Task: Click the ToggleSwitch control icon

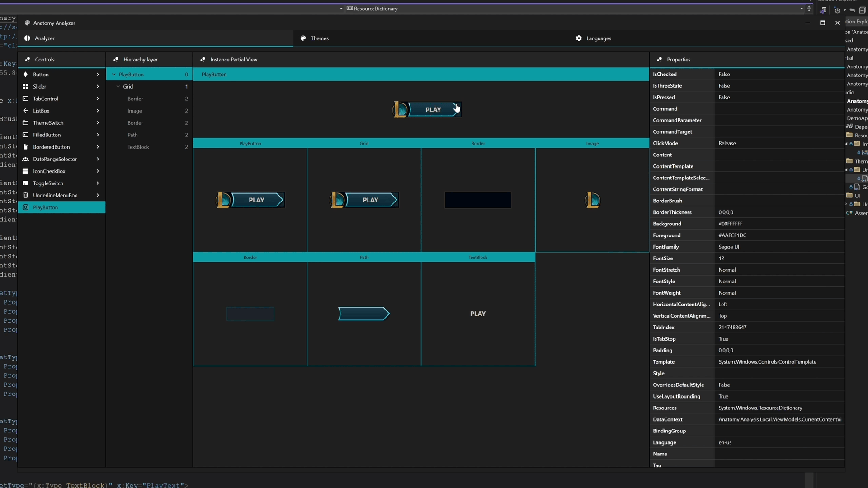Action: [25, 183]
